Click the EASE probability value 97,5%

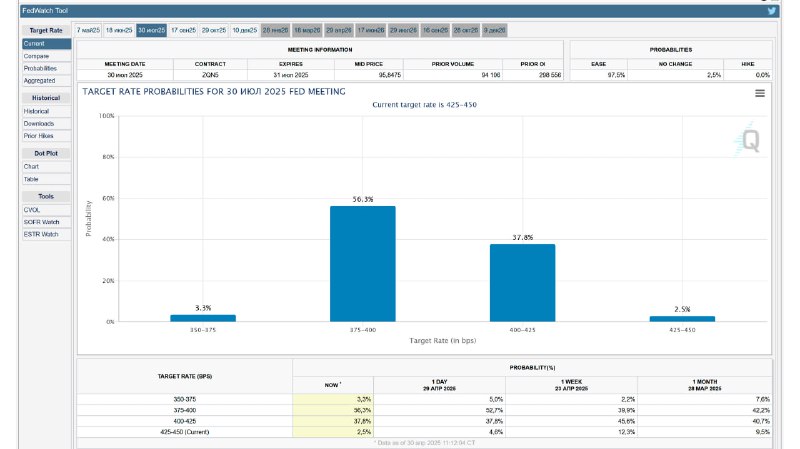(x=616, y=75)
